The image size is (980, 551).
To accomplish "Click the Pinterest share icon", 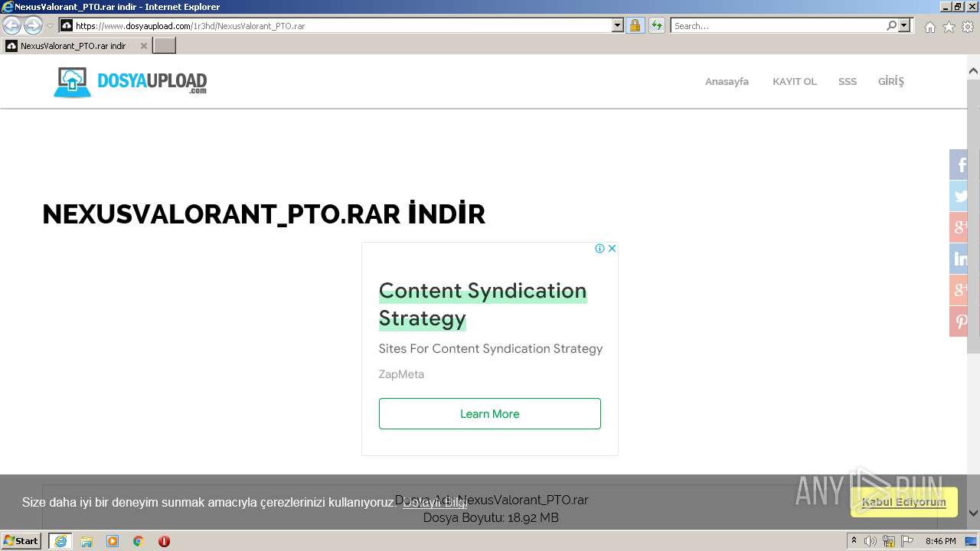I will click(959, 321).
